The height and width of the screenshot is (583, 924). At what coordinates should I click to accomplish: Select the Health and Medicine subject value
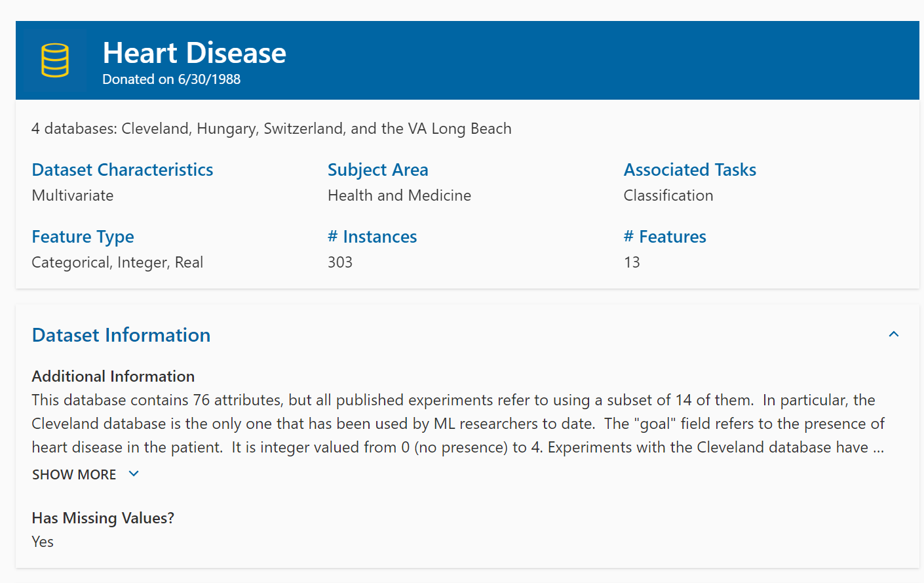[x=399, y=195]
